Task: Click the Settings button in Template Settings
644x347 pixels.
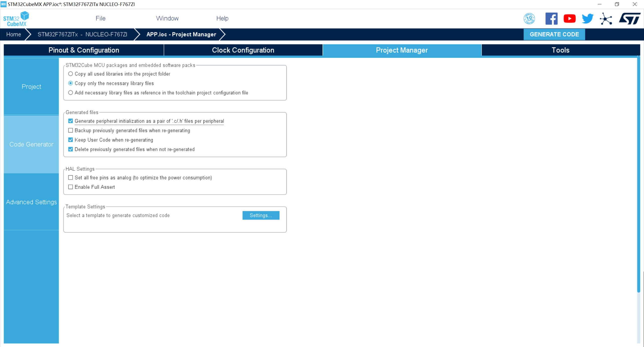Action: pos(261,215)
